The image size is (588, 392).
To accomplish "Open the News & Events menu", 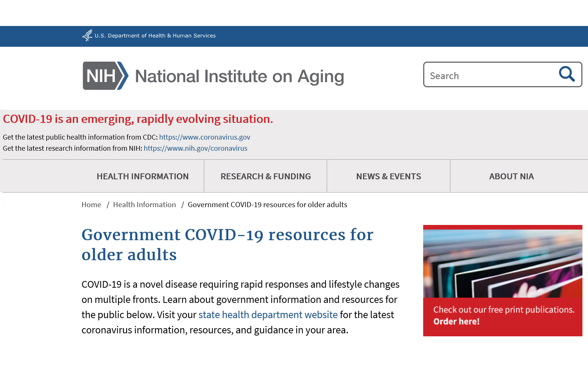I will (x=389, y=176).
